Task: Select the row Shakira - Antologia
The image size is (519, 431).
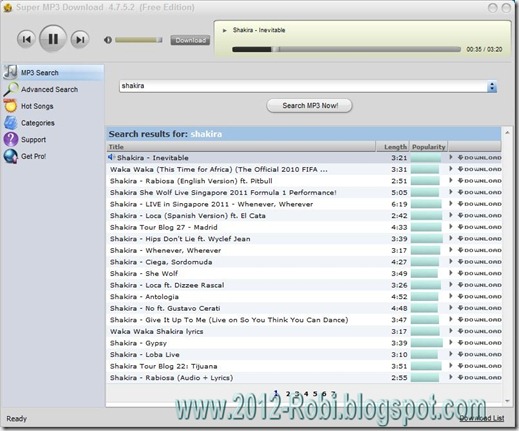Action: (x=304, y=297)
